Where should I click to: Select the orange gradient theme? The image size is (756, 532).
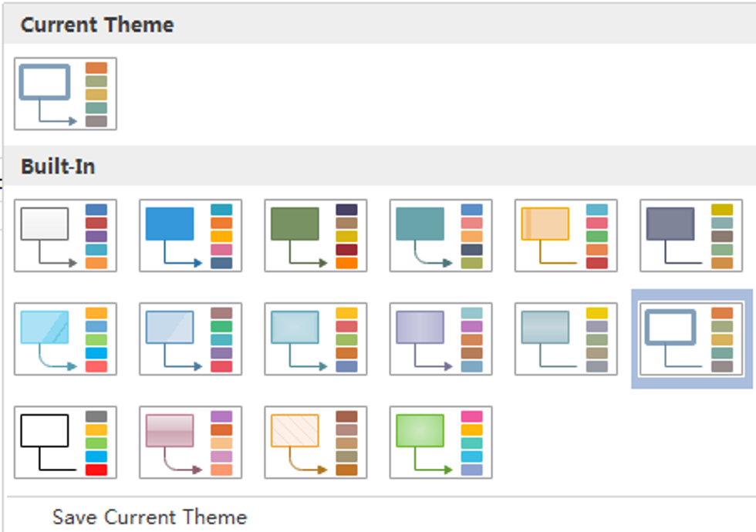[565, 236]
